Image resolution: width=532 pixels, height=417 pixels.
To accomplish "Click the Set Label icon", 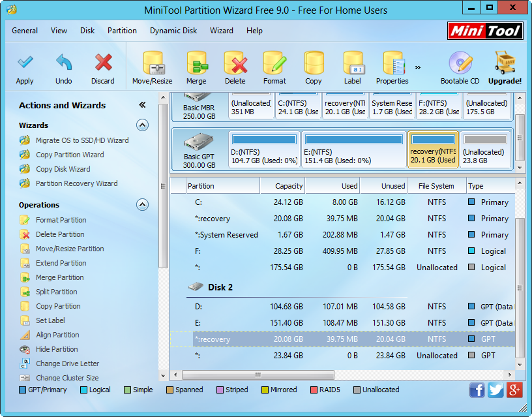I will point(25,320).
